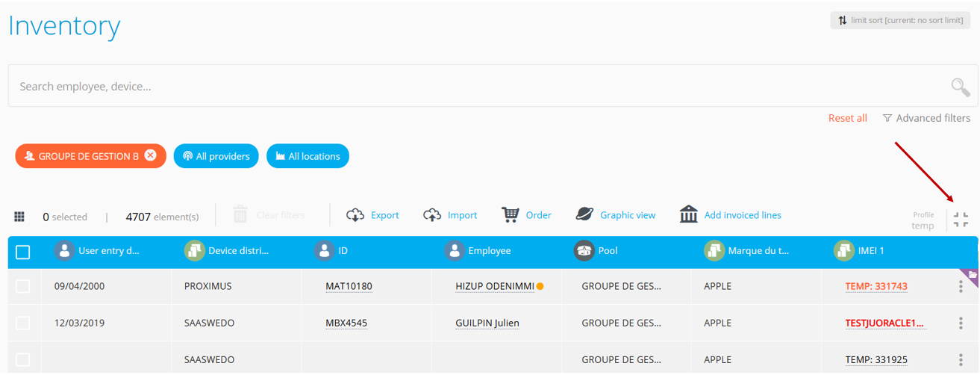
Task: Click into the Search employee, device field
Action: 448,87
